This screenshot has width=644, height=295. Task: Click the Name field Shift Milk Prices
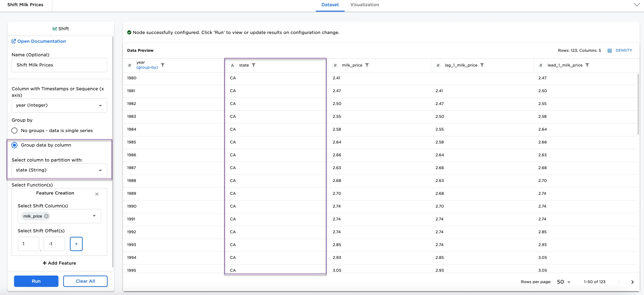tap(59, 65)
